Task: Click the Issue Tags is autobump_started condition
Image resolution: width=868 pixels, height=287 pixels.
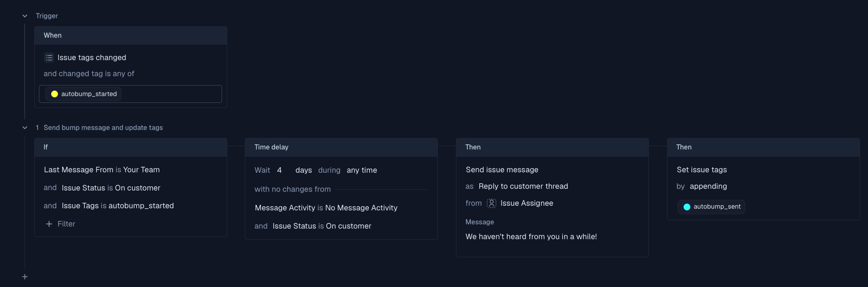Action: pos(118,206)
